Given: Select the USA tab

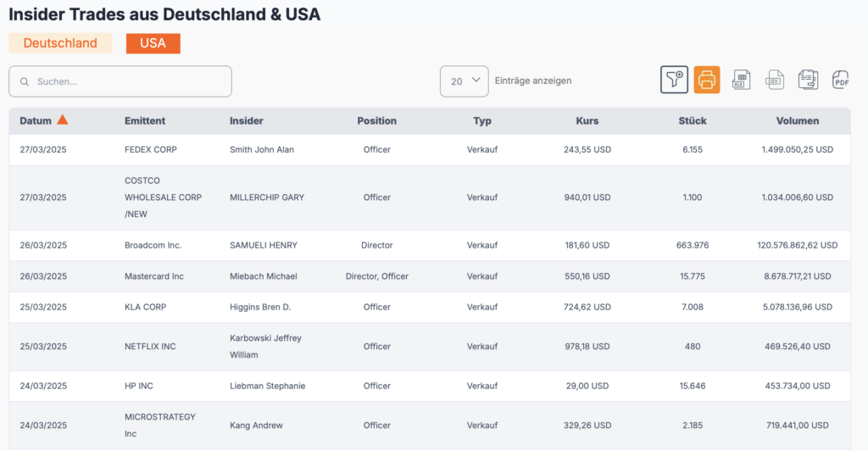Looking at the screenshot, I should click(153, 43).
